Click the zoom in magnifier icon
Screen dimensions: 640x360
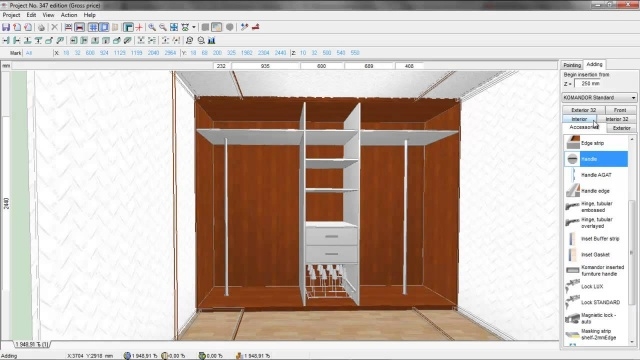152,27
